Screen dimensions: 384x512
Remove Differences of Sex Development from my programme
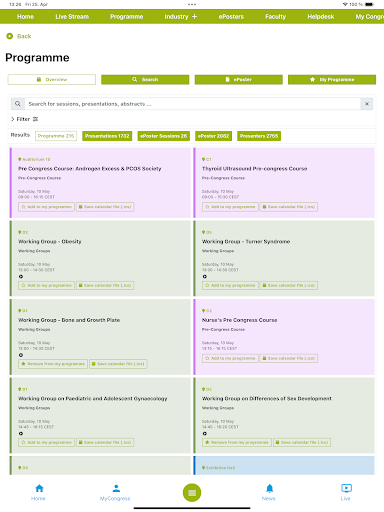(x=237, y=442)
